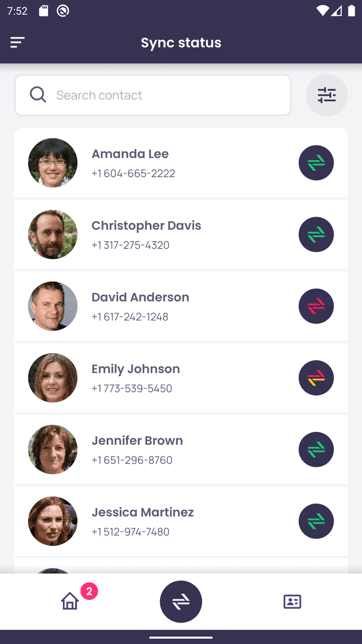Open Jessica Martinez's profile photo
Image resolution: width=362 pixels, height=644 pixels.
tap(53, 521)
